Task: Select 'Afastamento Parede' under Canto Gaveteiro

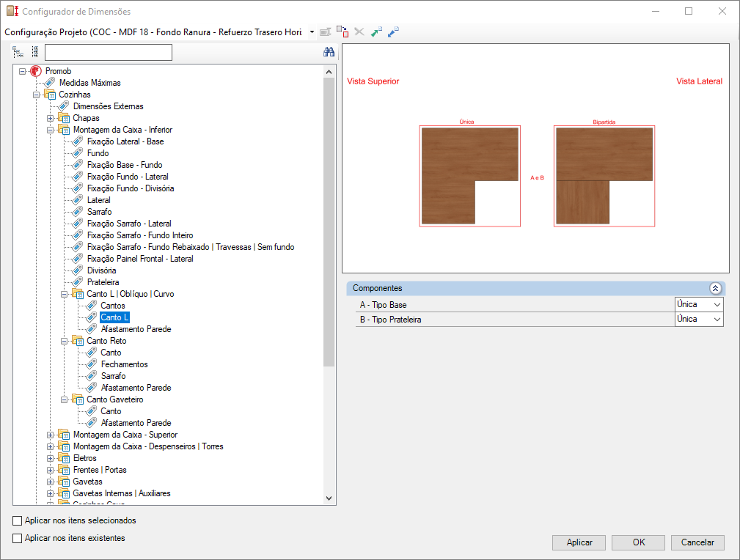Action: click(x=136, y=423)
